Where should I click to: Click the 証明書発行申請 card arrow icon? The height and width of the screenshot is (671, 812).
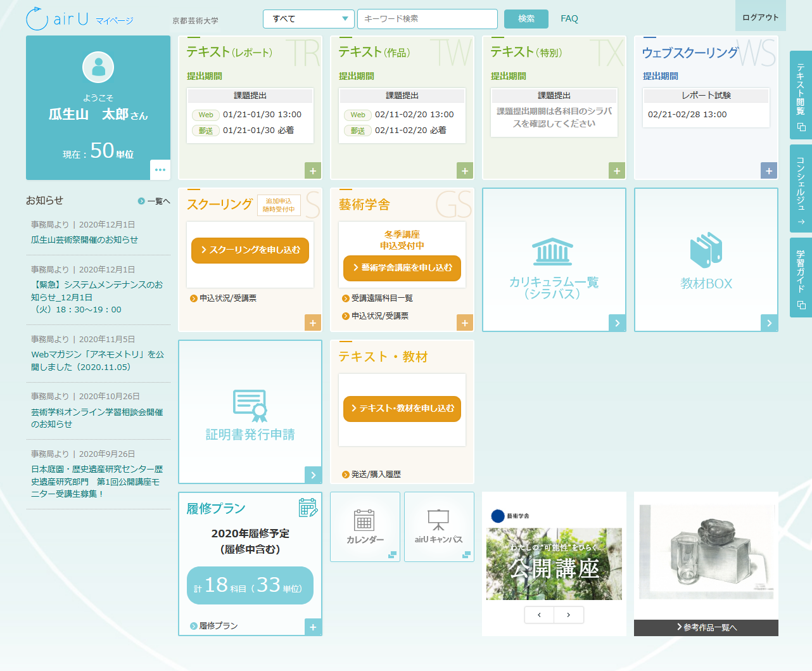pyautogui.click(x=313, y=475)
